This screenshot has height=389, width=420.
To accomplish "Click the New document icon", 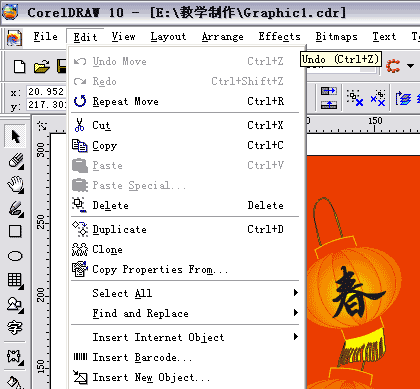I will 19,66.
